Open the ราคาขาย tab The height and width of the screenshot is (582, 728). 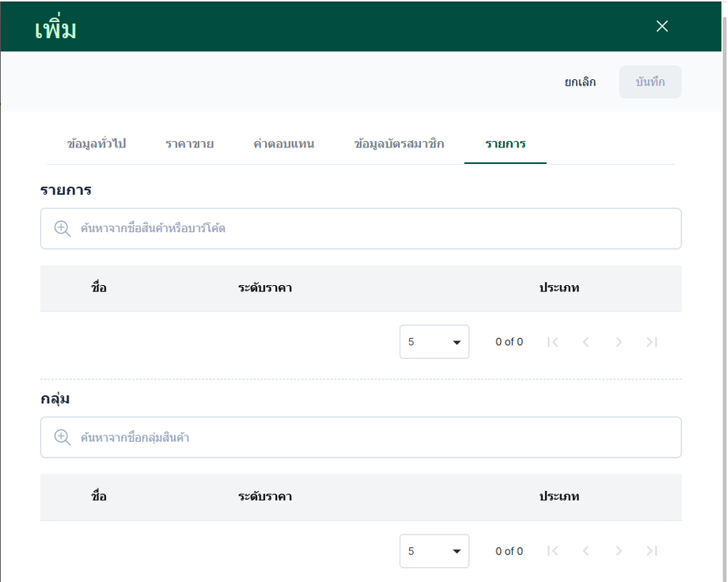click(x=189, y=144)
